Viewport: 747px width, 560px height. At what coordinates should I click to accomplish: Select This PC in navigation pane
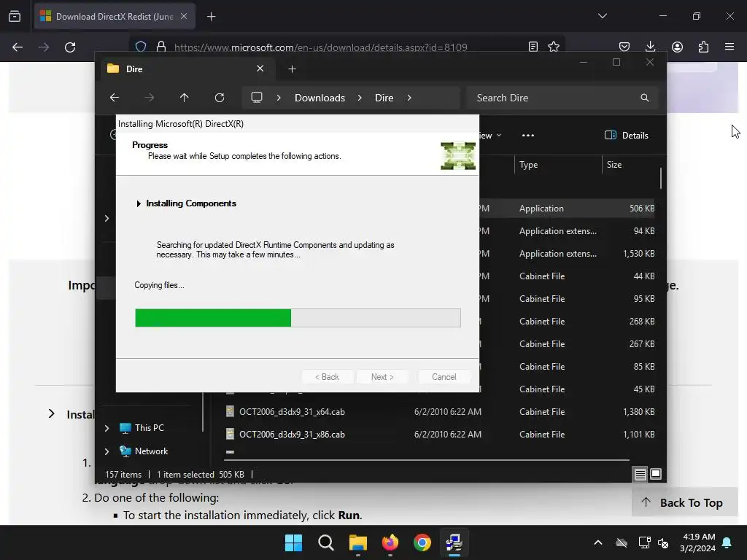coord(149,428)
